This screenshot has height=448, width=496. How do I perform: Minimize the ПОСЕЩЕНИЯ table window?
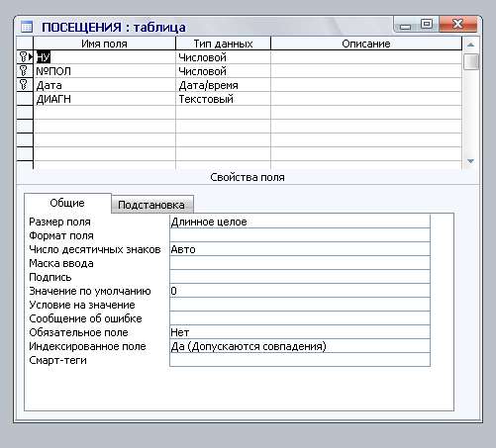pos(406,26)
